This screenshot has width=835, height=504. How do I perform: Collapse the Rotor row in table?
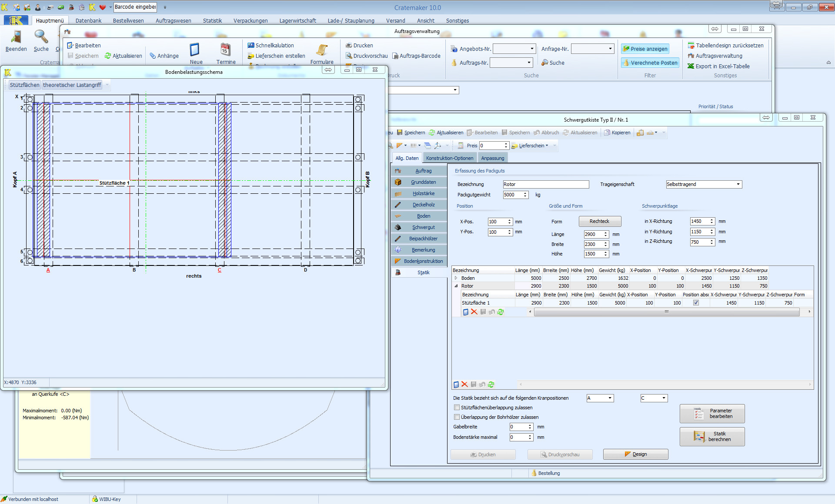[x=456, y=286]
